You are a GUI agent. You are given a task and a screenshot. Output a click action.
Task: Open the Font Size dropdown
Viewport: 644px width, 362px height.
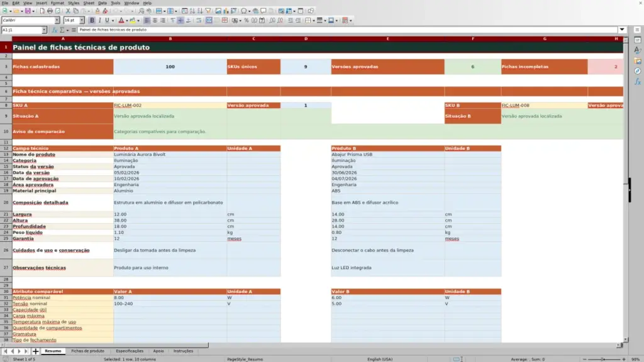tap(82, 21)
